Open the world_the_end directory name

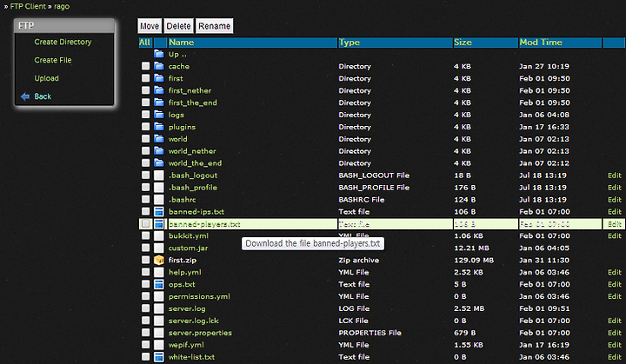point(195,162)
